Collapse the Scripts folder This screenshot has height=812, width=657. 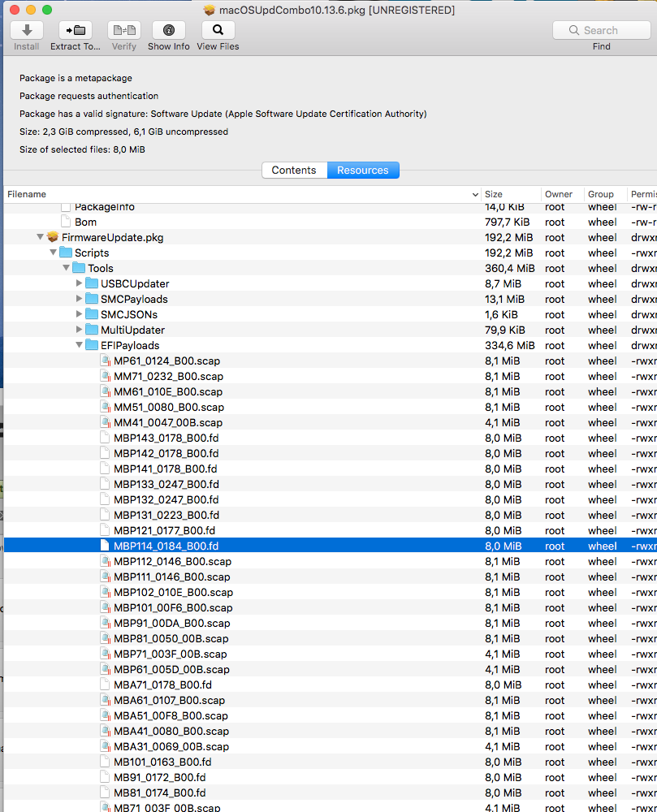[53, 253]
